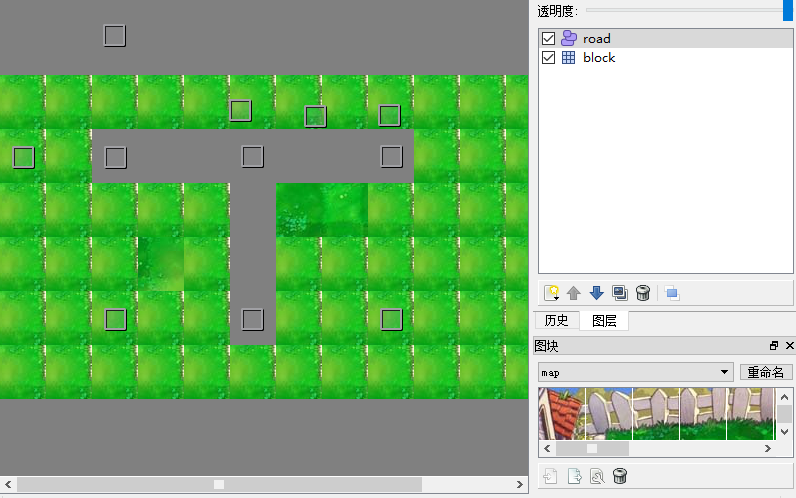Click export tileset icon
The width and height of the screenshot is (796, 498).
point(574,476)
